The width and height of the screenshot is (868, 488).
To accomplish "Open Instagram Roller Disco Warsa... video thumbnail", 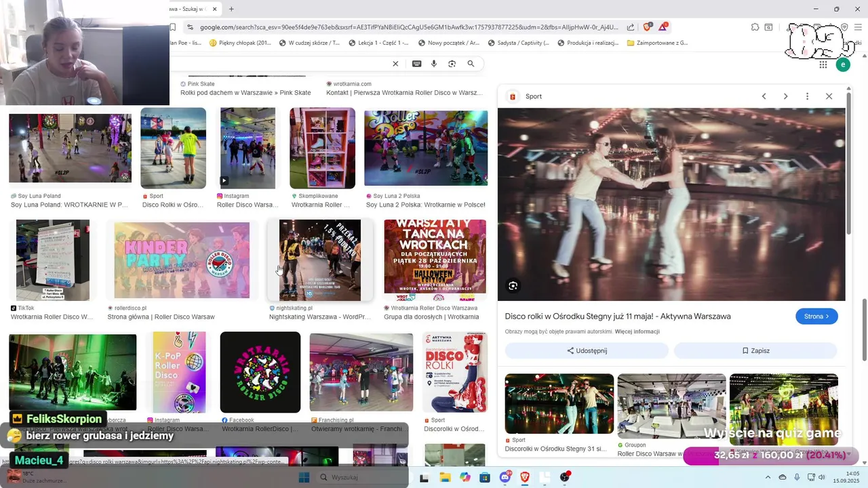I will click(x=248, y=148).
